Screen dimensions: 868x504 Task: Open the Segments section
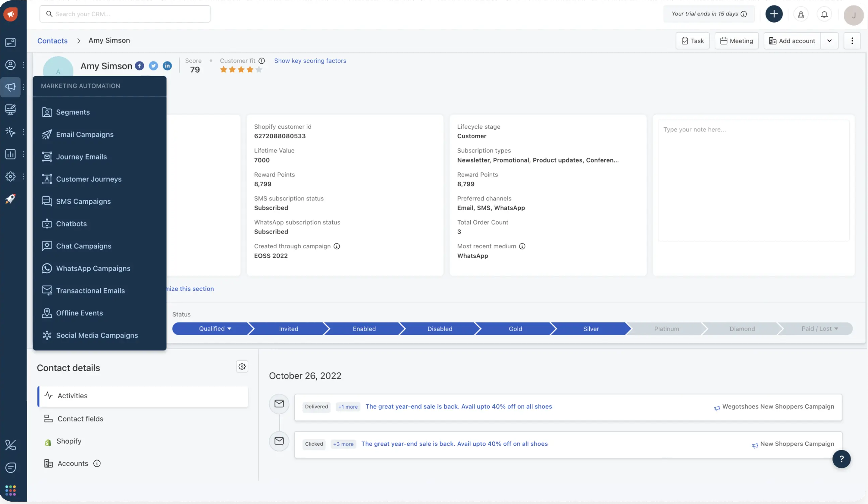[x=72, y=113]
